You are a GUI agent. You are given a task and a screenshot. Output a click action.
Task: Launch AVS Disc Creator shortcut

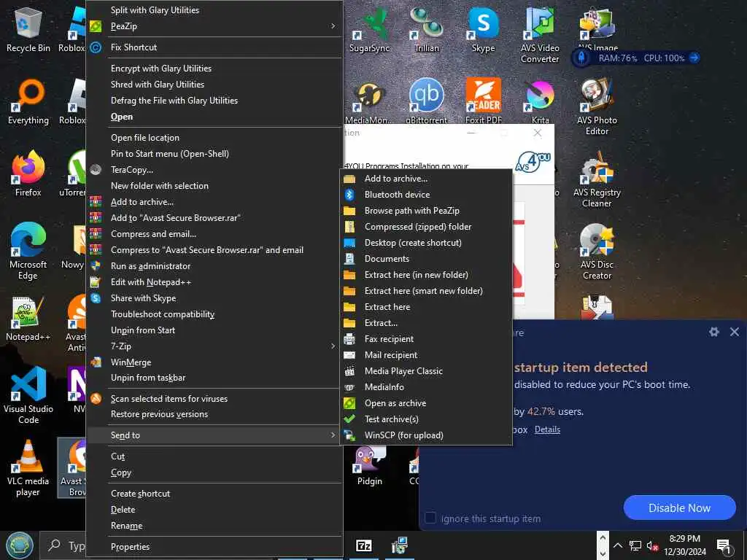pyautogui.click(x=597, y=252)
